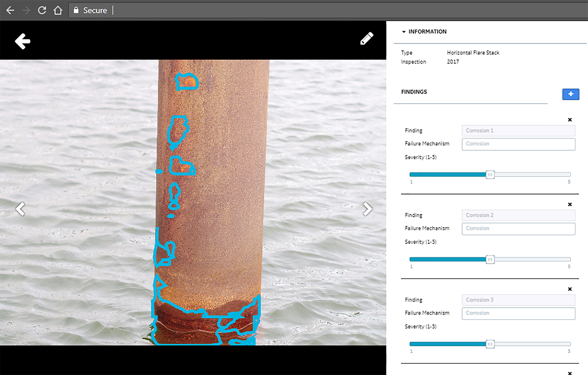Click the severity slider handle for Corrosion 2
Viewport: 588px width, 375px height.
coord(490,259)
